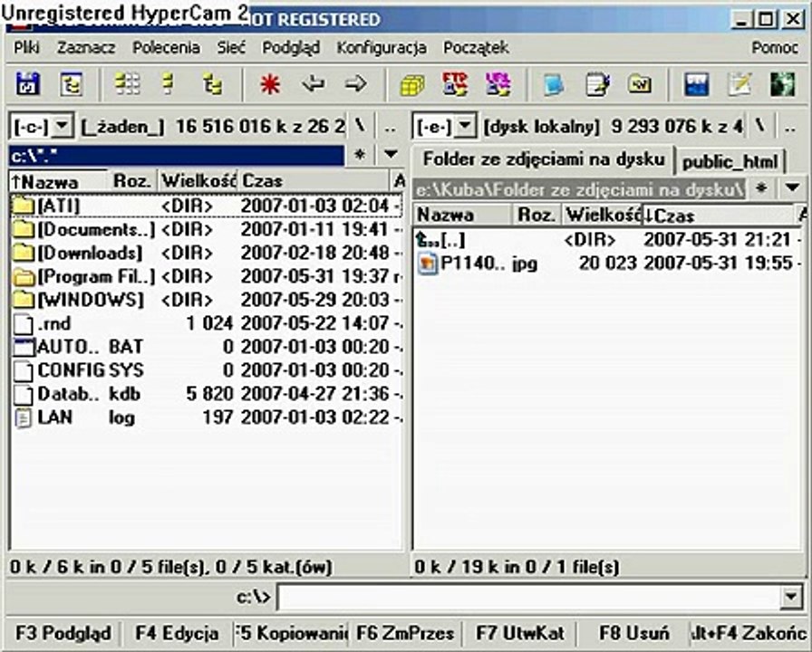Click the F7 UtwKat button
This screenshot has height=652, width=812.
[x=520, y=633]
